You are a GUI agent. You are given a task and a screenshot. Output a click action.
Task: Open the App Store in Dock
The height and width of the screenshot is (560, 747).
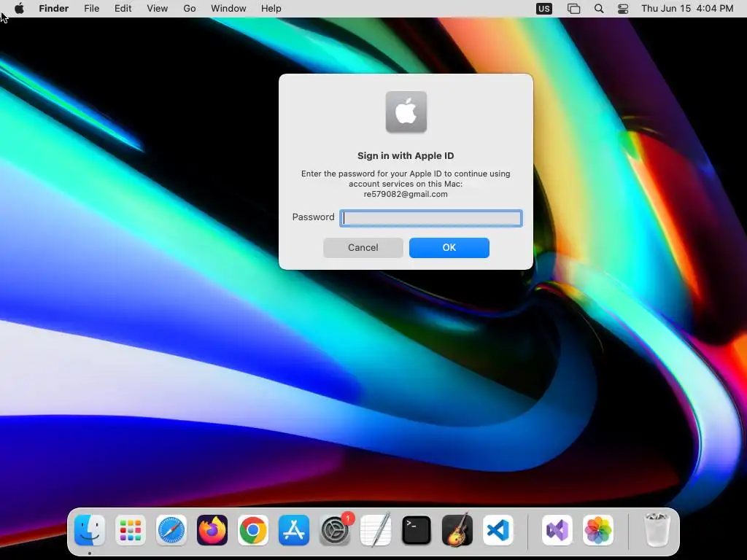pyautogui.click(x=294, y=530)
